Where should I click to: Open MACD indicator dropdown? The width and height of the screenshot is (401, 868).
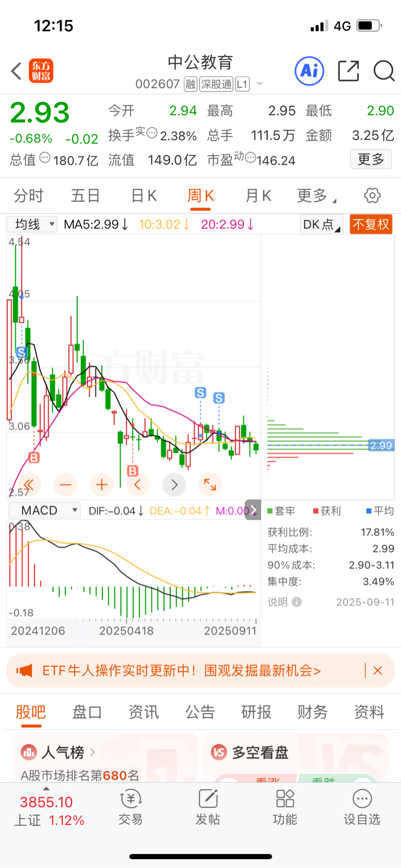tap(44, 510)
